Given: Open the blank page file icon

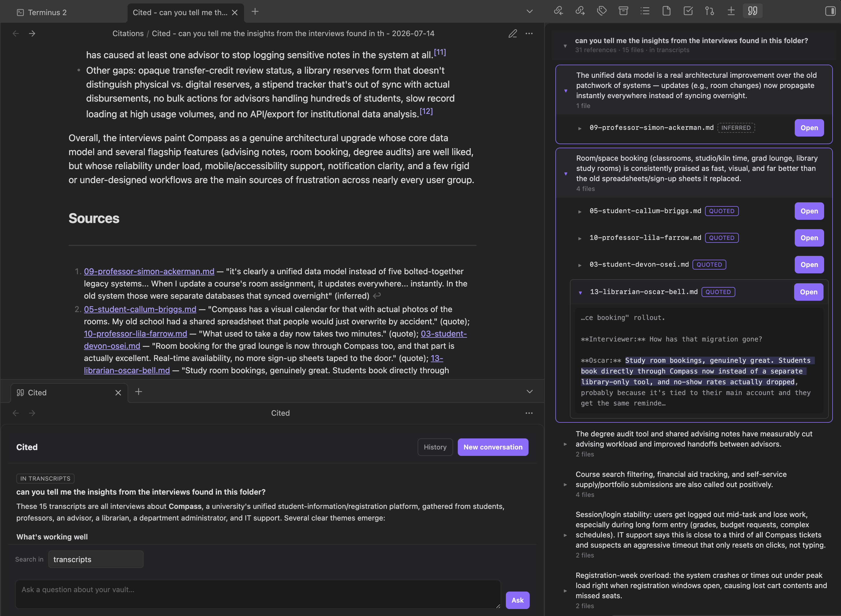Looking at the screenshot, I should [667, 11].
